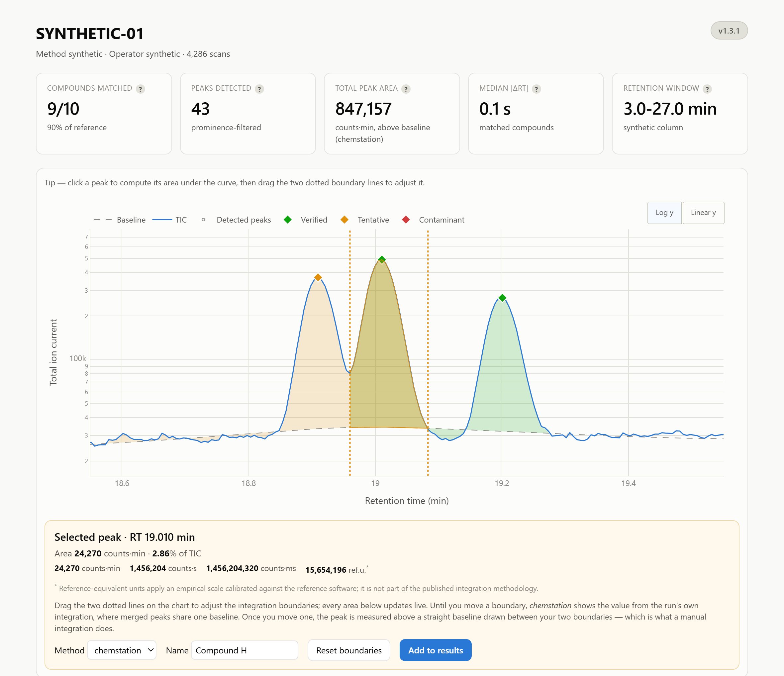Click the 19.2 x-axis tick label

click(502, 483)
